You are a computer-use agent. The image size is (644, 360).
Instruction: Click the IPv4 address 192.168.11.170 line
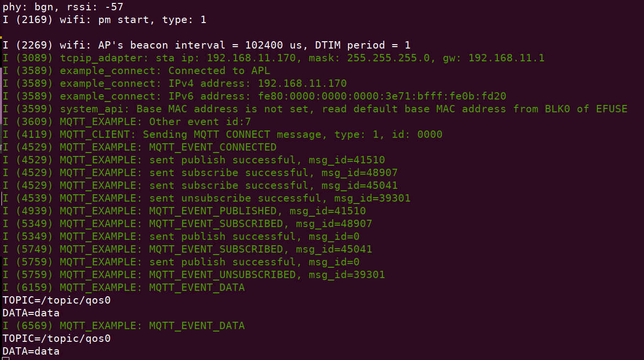(175, 83)
